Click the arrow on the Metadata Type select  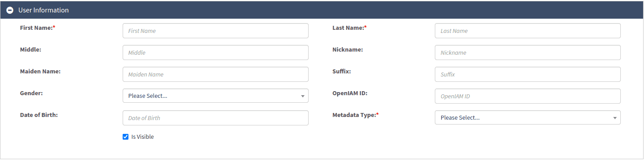615,118
